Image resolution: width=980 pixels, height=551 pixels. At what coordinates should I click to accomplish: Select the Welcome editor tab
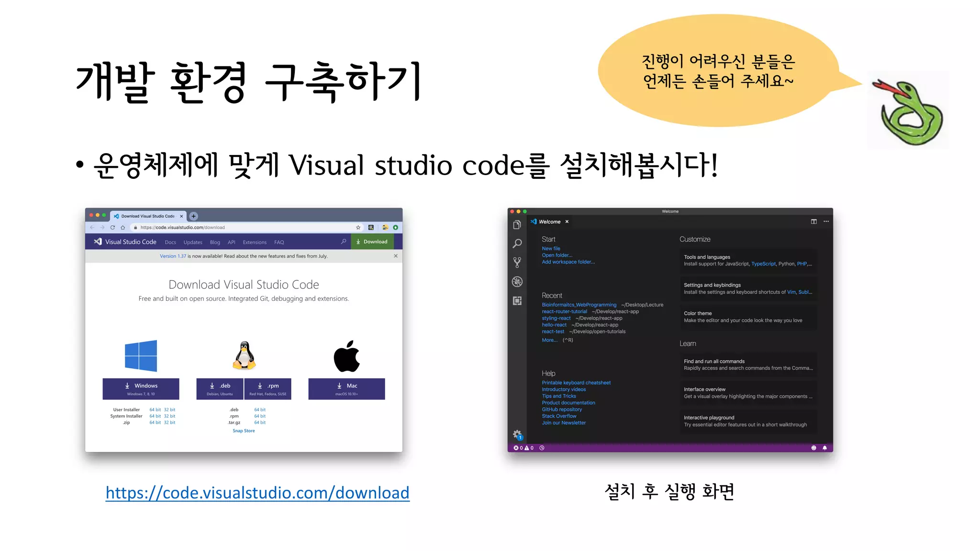click(x=549, y=221)
